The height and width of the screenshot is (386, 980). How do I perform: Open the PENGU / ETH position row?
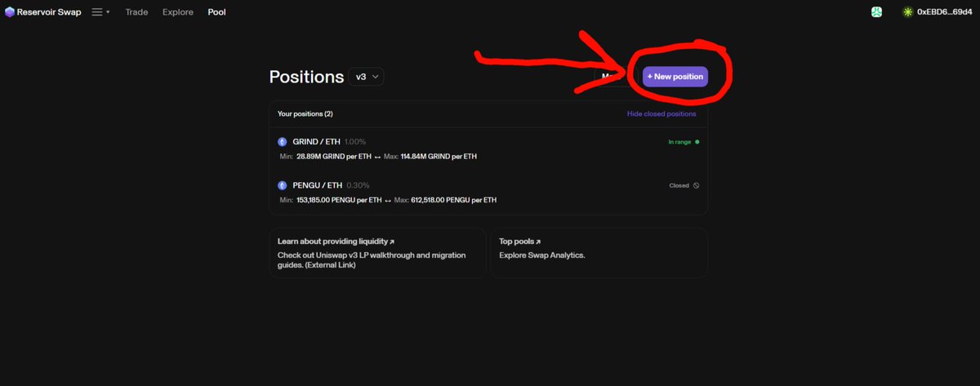click(488, 192)
